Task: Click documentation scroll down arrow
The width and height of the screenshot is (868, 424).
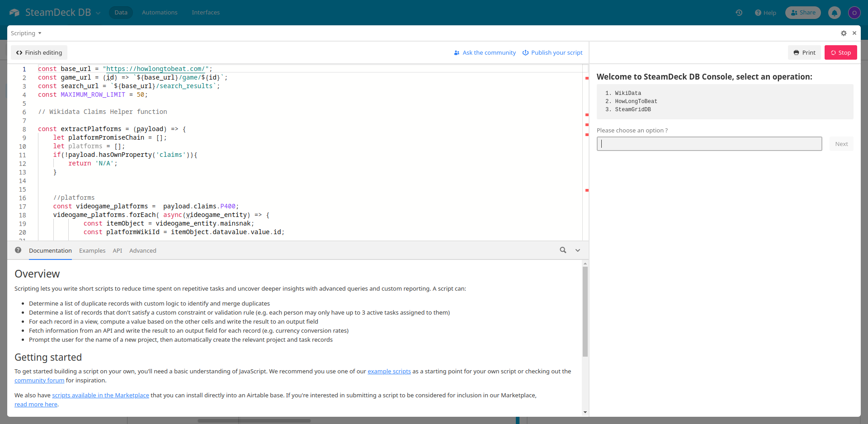Action: click(585, 412)
